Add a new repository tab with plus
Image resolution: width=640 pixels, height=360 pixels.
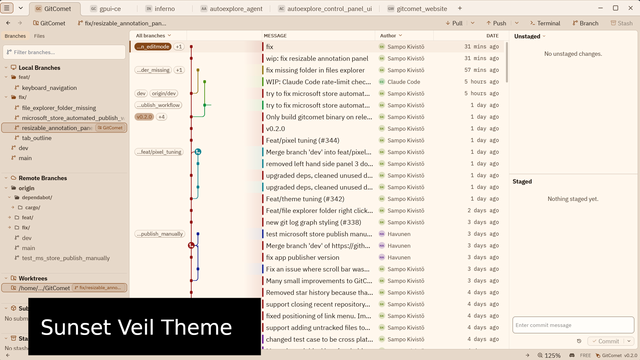point(460,8)
